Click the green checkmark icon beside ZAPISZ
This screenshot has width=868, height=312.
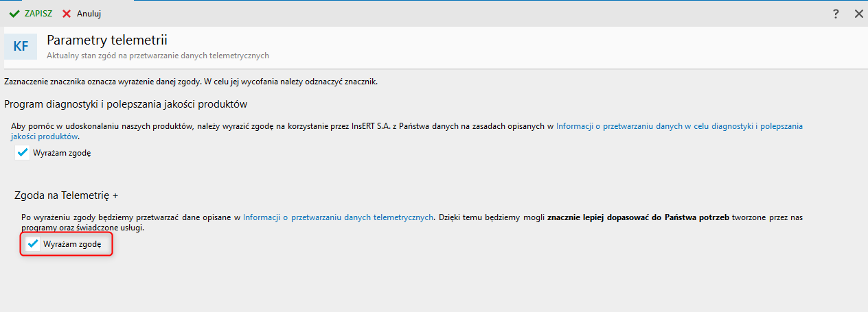[x=14, y=14]
